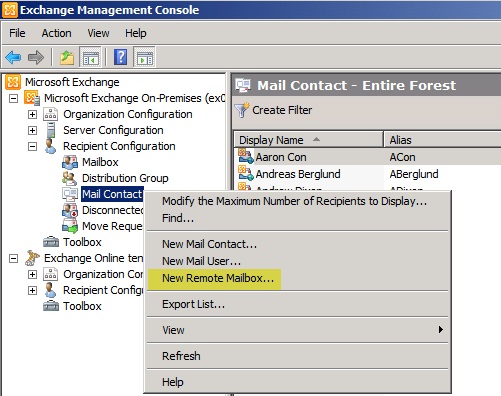Select the Distribution Group tree item
Screen dimensions: 501x396
[125, 178]
